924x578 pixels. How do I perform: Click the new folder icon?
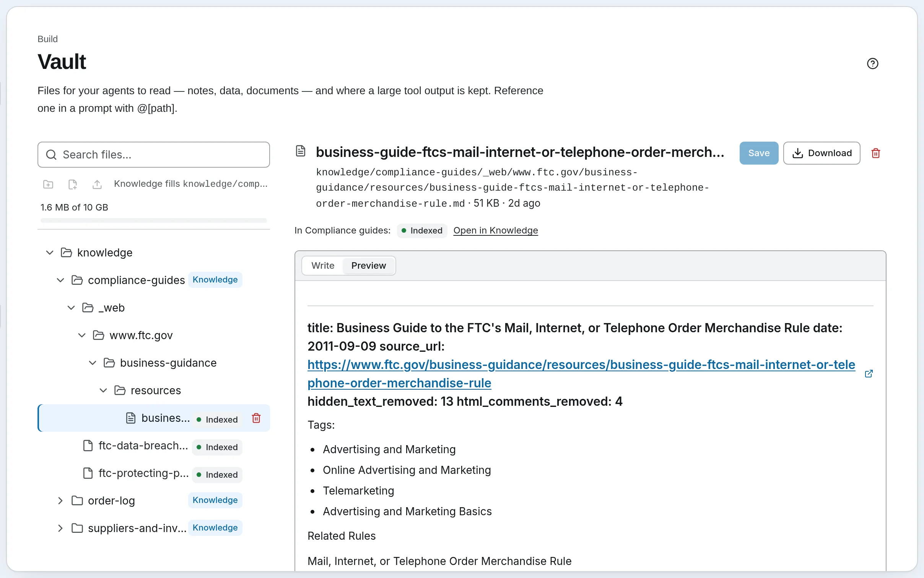48,185
